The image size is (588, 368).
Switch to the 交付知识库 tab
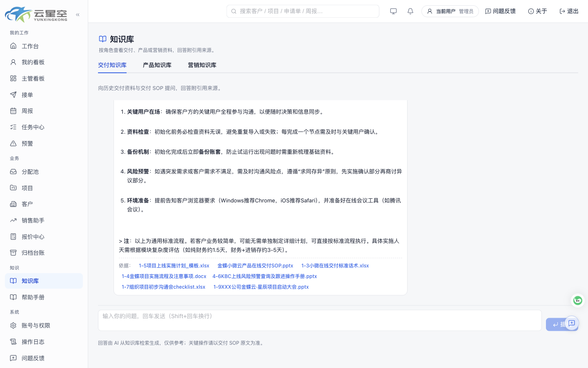click(112, 65)
